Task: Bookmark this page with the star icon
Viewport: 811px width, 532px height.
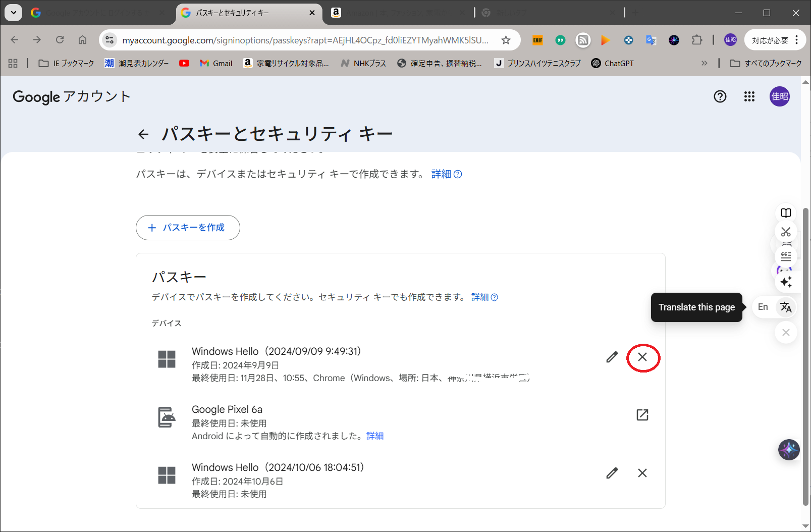Action: pos(506,40)
